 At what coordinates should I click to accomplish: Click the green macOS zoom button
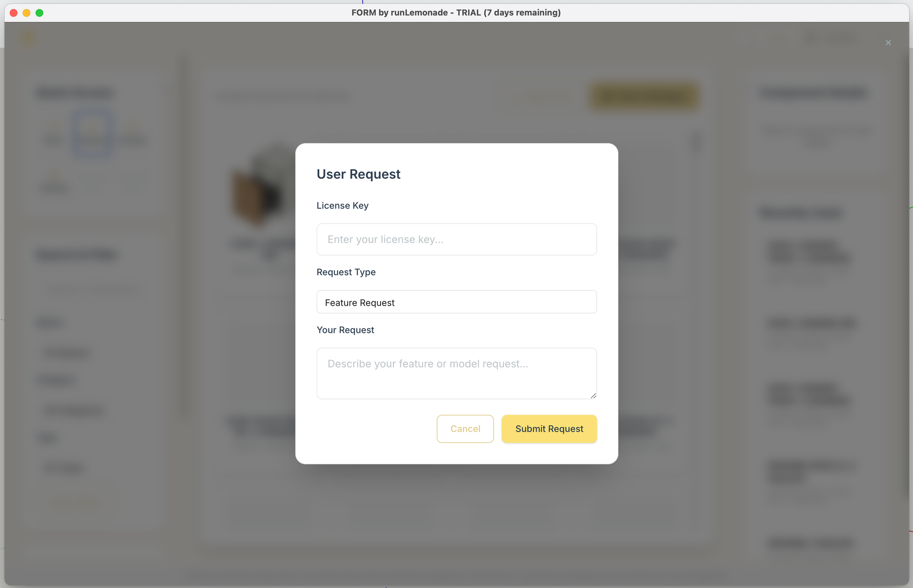pyautogui.click(x=40, y=13)
